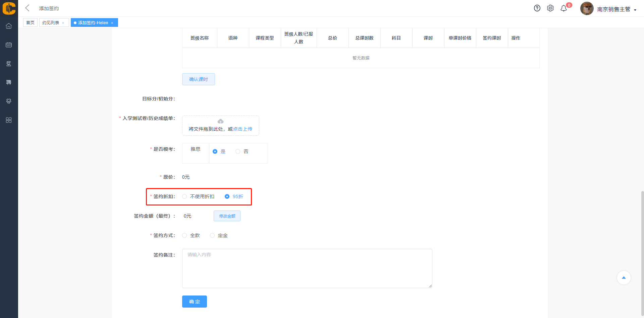The width and height of the screenshot is (644, 318).
Task: Click the back arrow beside 添加签约
Action: pos(28,8)
